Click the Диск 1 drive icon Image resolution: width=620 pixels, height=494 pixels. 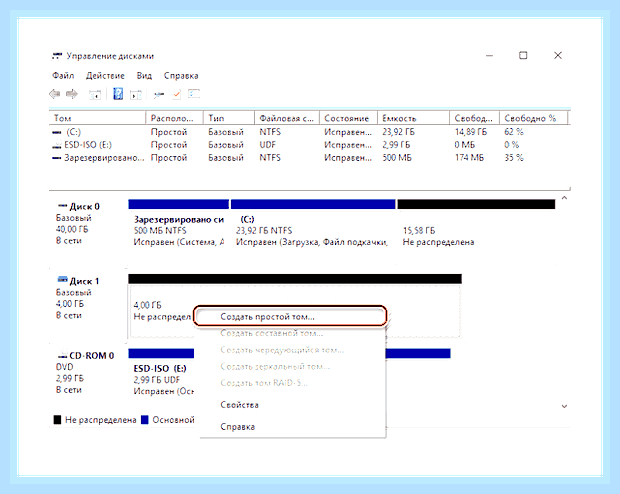(62, 280)
